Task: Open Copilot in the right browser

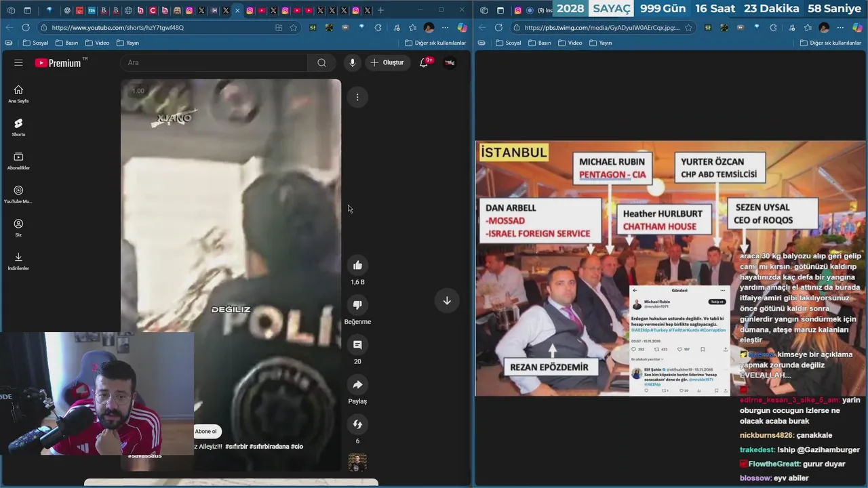Action: pyautogui.click(x=857, y=28)
